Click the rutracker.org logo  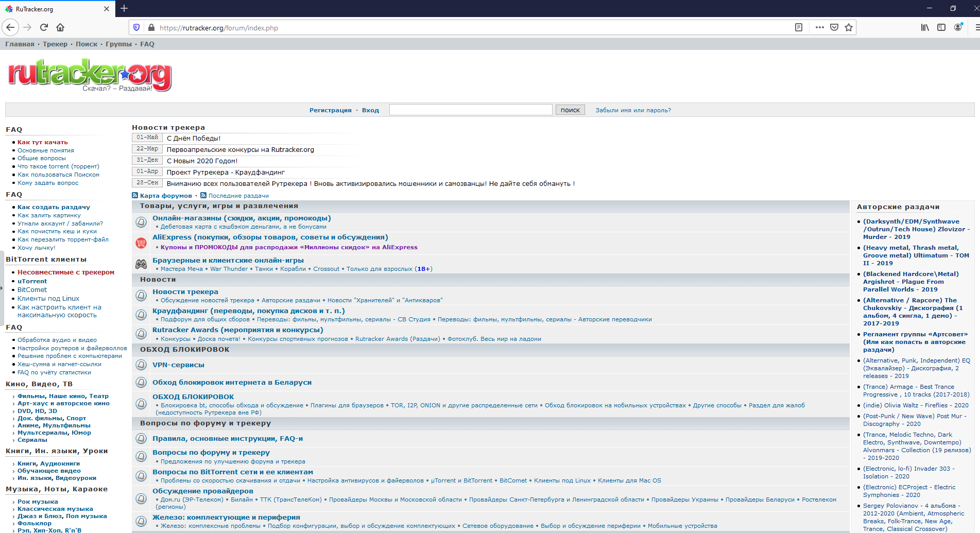[90, 75]
